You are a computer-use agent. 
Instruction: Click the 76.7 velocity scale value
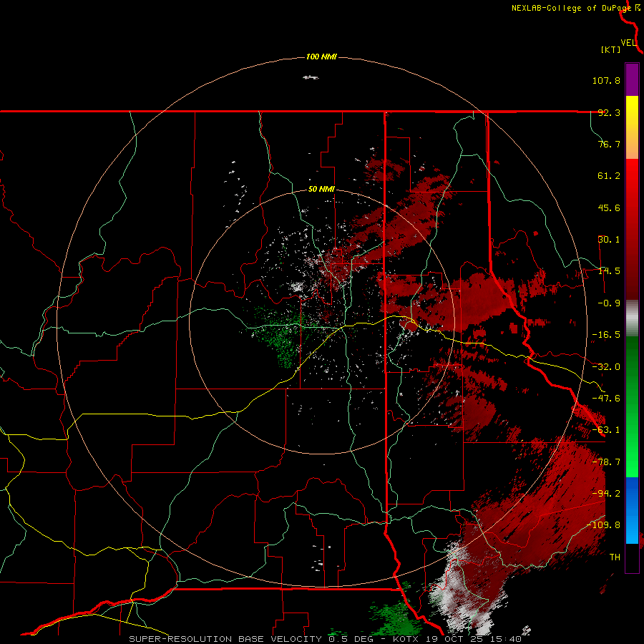pos(609,144)
